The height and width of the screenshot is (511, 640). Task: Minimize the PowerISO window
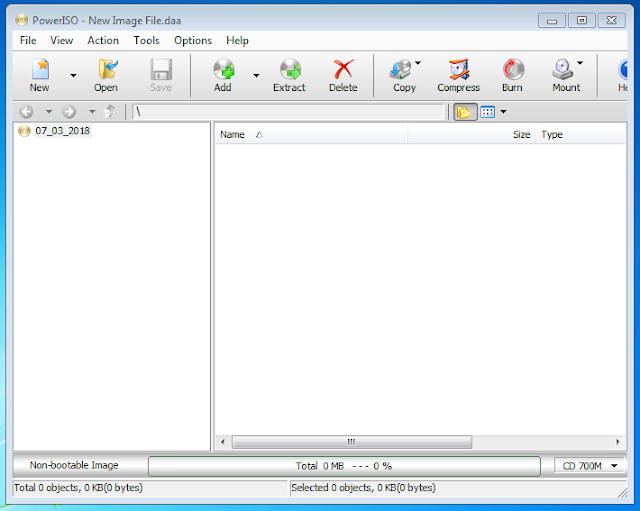coord(552,20)
